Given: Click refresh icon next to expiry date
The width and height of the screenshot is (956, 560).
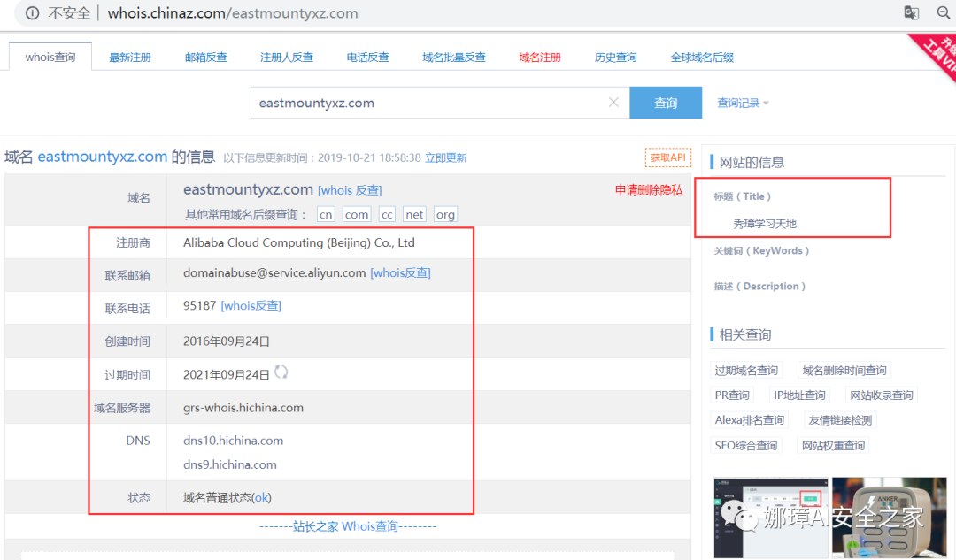Looking at the screenshot, I should (281, 372).
